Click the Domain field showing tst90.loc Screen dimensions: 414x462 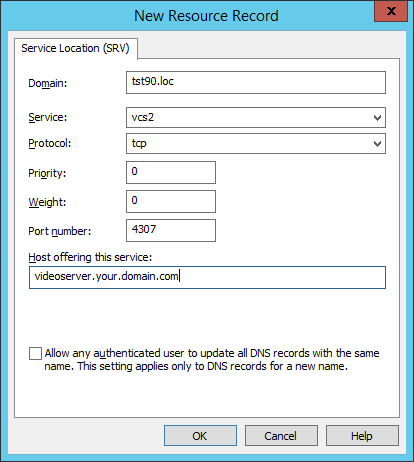tap(256, 82)
